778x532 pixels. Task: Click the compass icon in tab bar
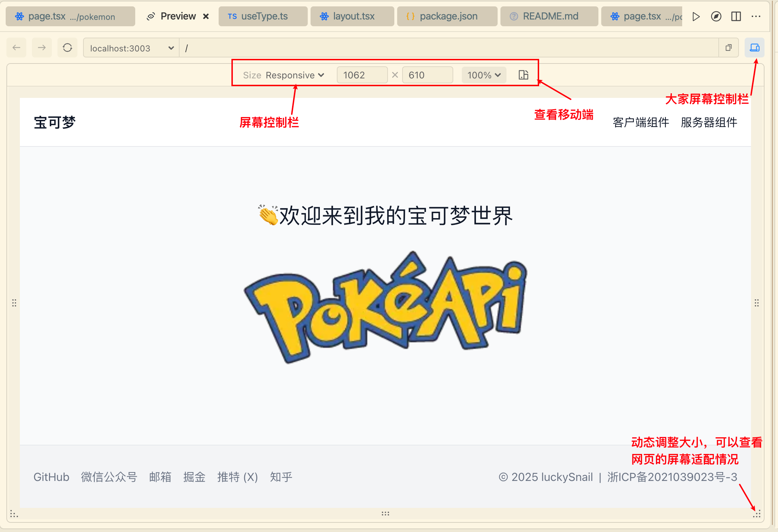pos(716,16)
